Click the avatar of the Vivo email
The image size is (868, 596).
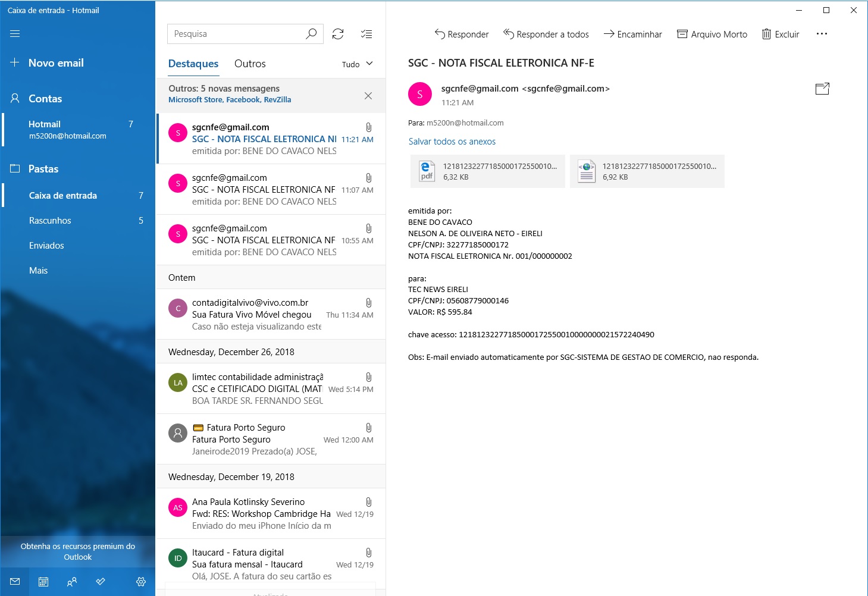click(178, 308)
